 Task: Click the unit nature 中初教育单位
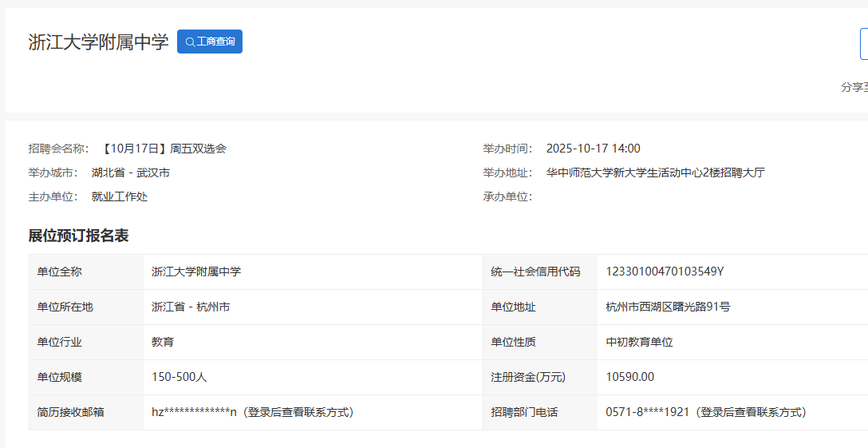click(639, 342)
